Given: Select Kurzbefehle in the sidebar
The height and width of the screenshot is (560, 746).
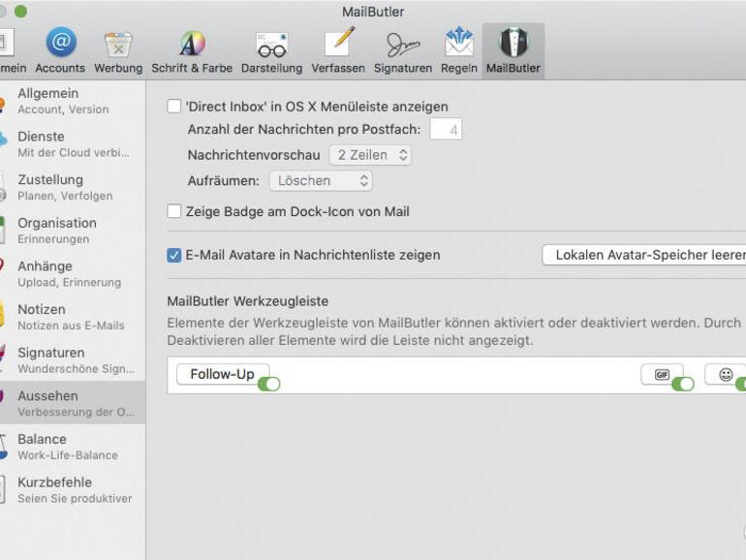Looking at the screenshot, I should (73, 490).
